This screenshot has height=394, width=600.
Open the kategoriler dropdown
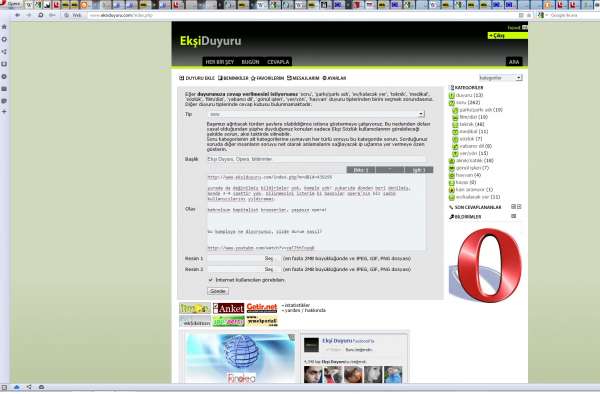[501, 78]
